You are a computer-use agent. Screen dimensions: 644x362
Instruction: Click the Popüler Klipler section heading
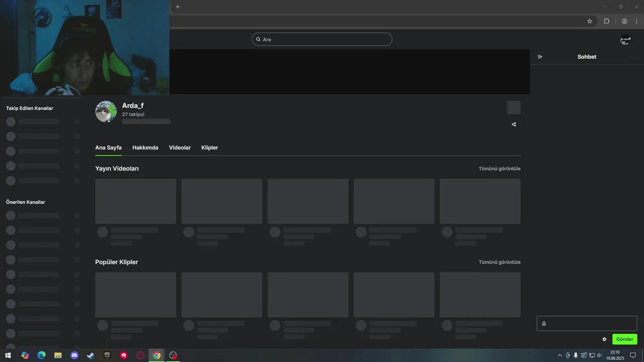(x=116, y=262)
